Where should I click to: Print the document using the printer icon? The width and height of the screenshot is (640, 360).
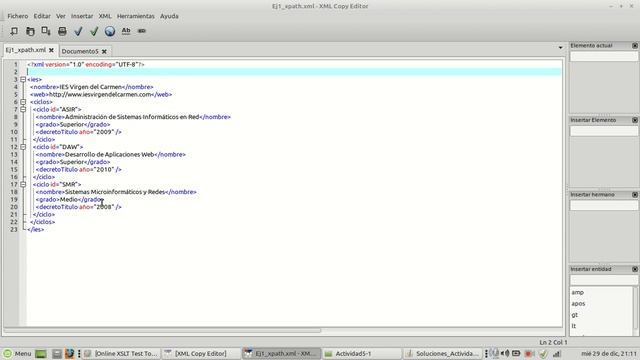[62, 31]
